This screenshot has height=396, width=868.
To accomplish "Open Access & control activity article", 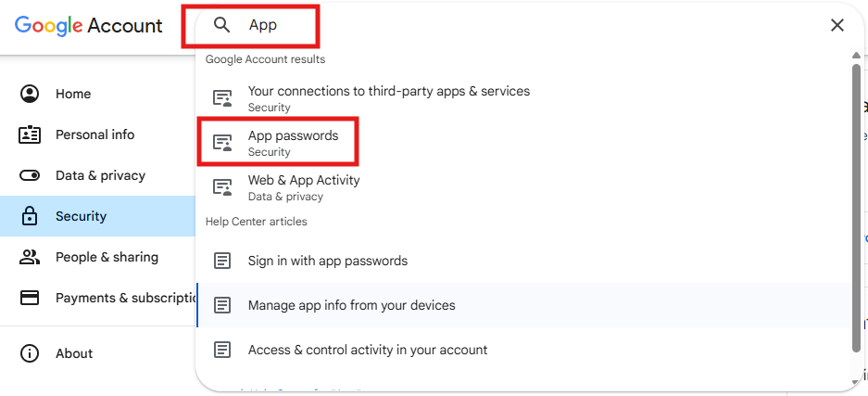I will 368,350.
